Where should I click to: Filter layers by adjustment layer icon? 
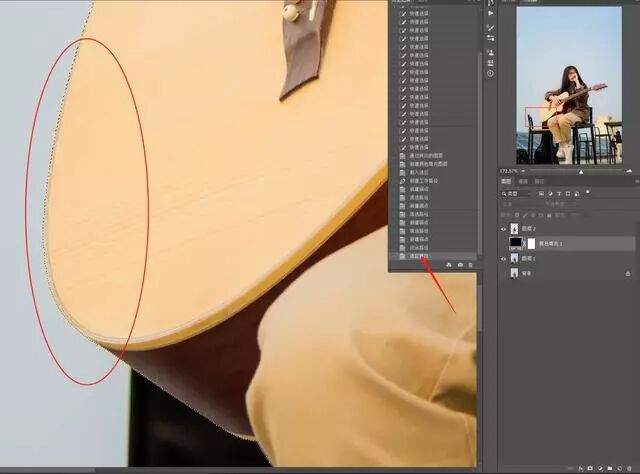[550, 194]
